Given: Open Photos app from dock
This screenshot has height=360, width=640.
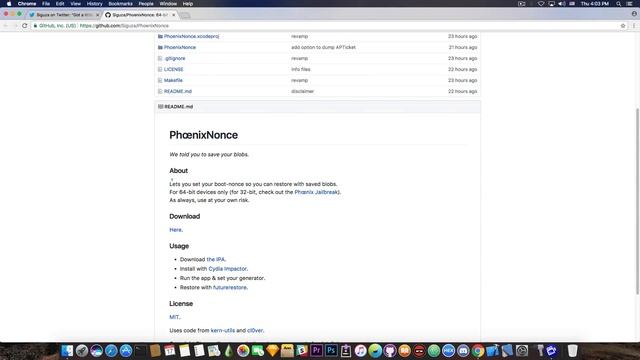Looking at the screenshot, I should [x=243, y=351].
